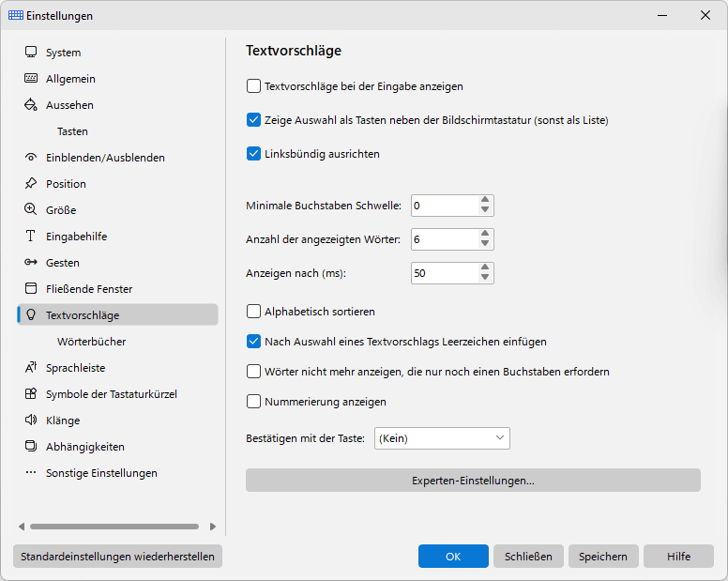Click the Textvorschläge lightbulb icon

pyautogui.click(x=31, y=314)
